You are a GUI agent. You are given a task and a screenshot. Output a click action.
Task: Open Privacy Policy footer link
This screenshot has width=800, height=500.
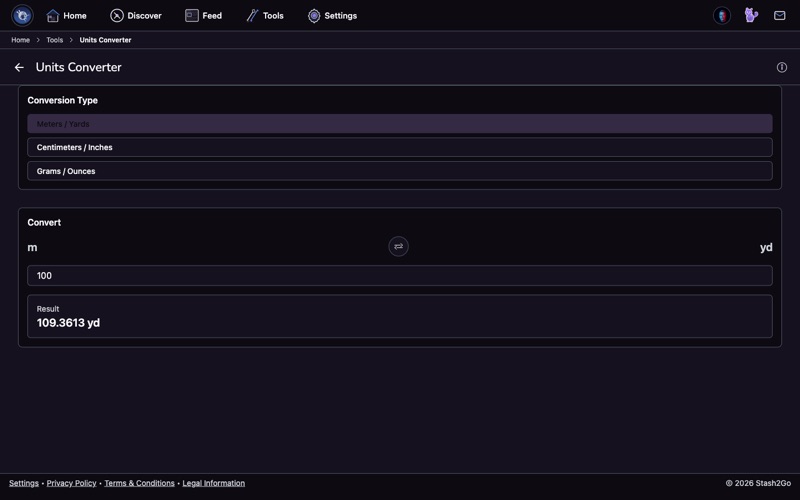point(71,483)
